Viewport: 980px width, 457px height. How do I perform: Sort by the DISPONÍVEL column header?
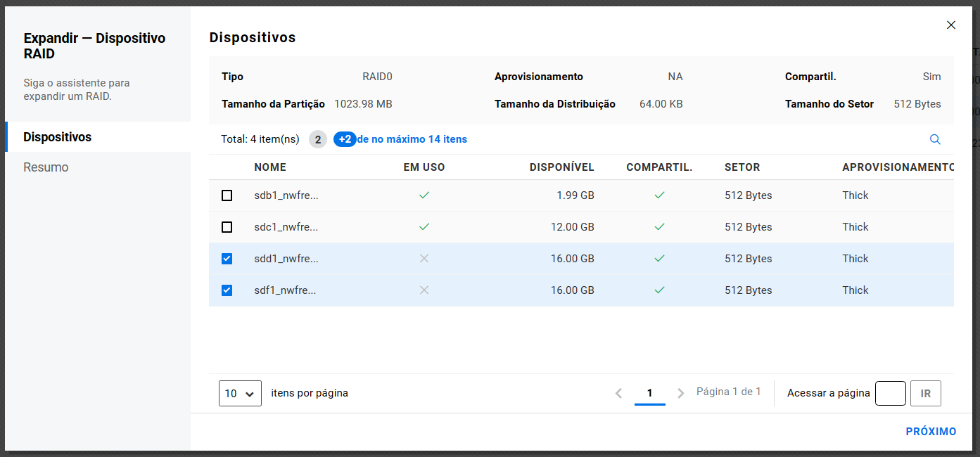(x=561, y=167)
